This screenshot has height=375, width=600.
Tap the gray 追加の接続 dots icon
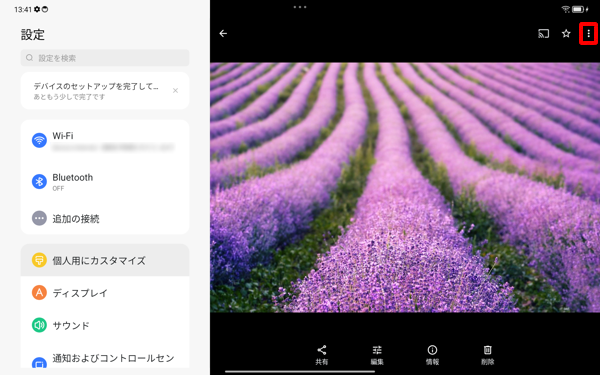39,218
